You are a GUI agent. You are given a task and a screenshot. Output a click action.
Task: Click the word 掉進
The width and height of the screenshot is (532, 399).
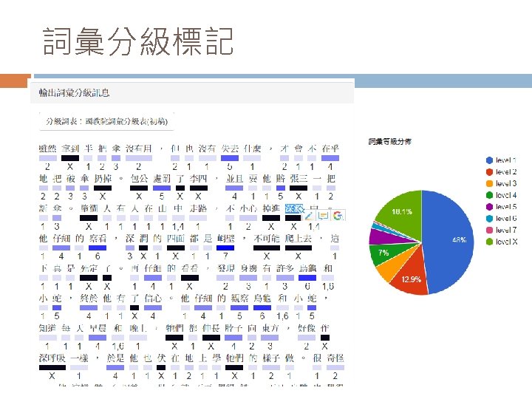[271, 208]
